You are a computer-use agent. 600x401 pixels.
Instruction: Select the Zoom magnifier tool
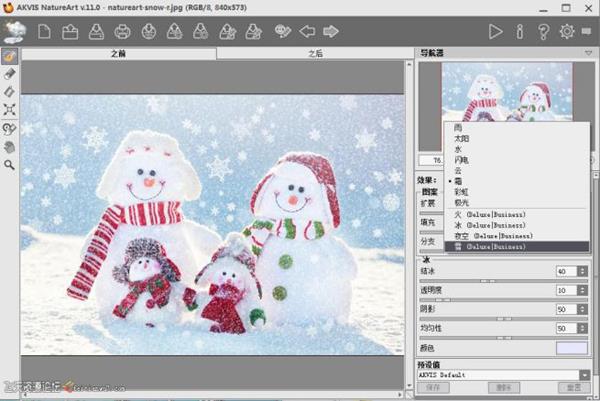click(x=10, y=164)
